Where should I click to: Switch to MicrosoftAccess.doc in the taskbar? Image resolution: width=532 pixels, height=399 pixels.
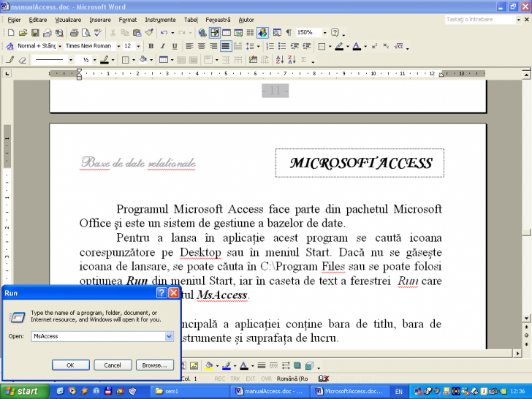click(x=348, y=391)
